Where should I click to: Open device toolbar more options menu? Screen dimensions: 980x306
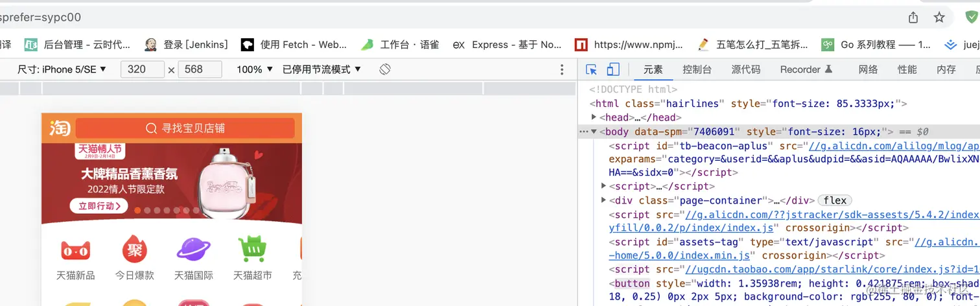tap(562, 69)
